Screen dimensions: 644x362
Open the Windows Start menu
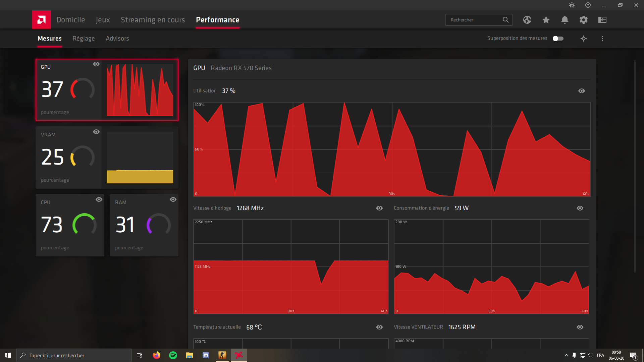[8, 355]
